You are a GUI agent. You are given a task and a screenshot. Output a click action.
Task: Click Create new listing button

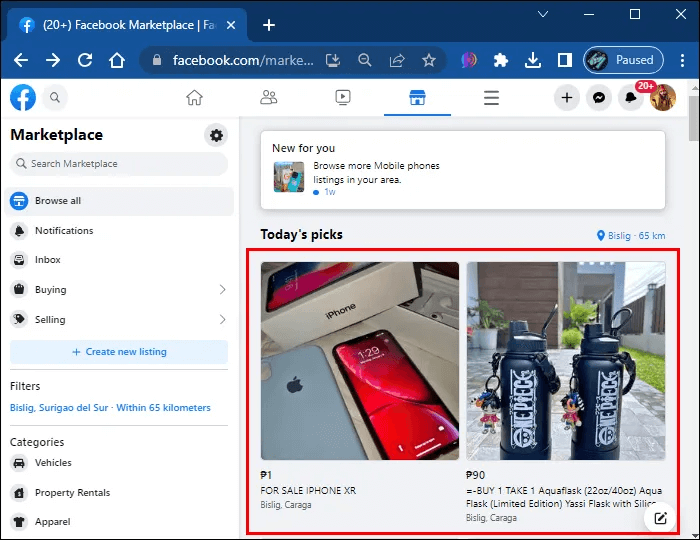119,352
